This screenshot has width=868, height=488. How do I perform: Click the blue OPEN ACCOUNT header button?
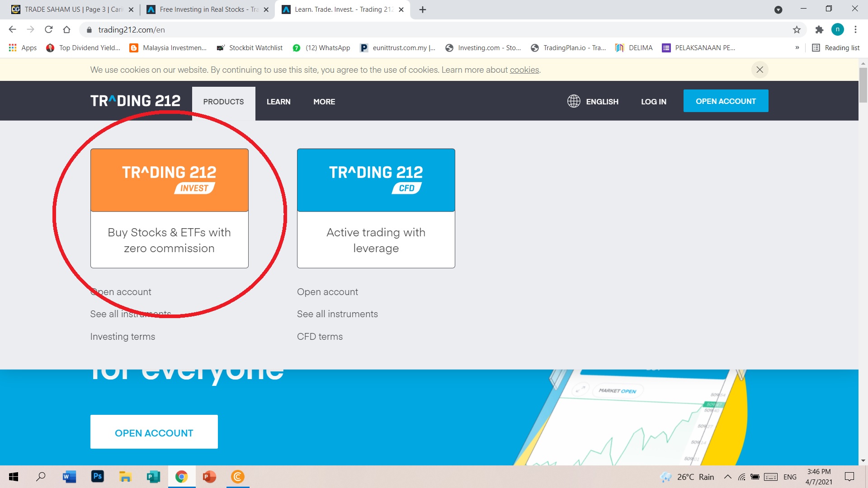click(726, 101)
